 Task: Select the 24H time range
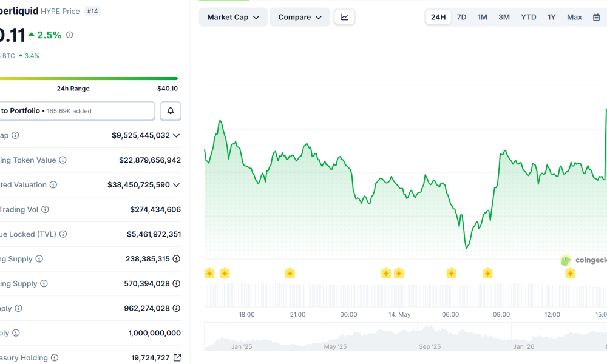pyautogui.click(x=438, y=17)
